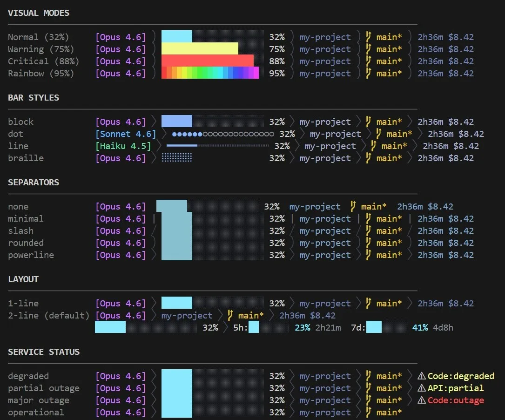Click the git branch icon in Normal row
505x420 pixels.
[369, 37]
